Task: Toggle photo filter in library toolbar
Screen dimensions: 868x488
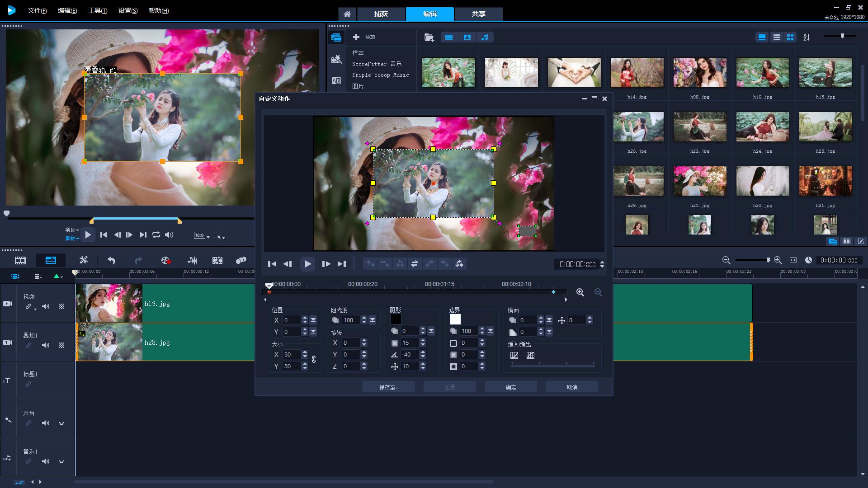Action: [467, 38]
